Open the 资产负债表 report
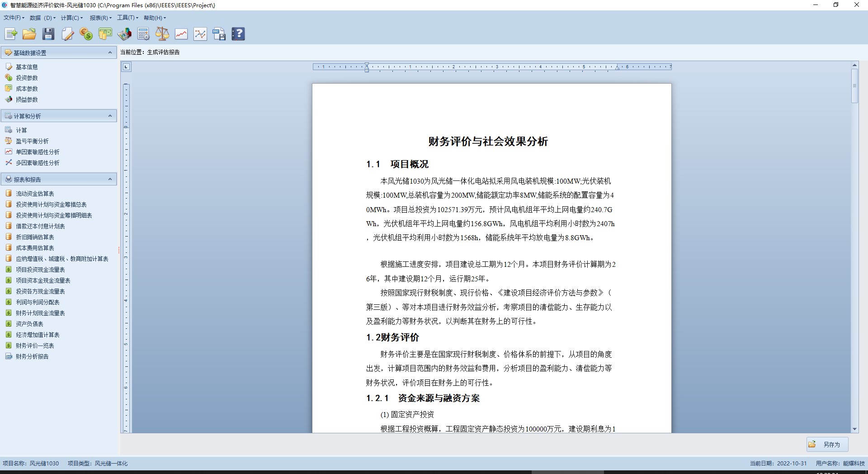 29,324
